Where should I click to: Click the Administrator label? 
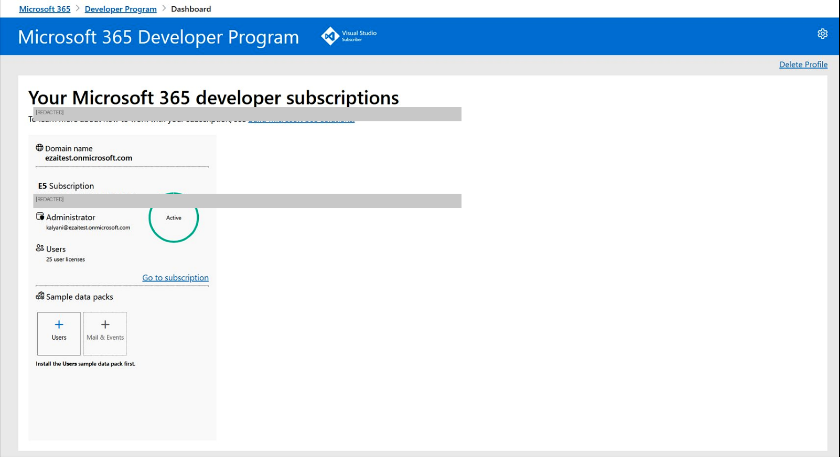70,217
